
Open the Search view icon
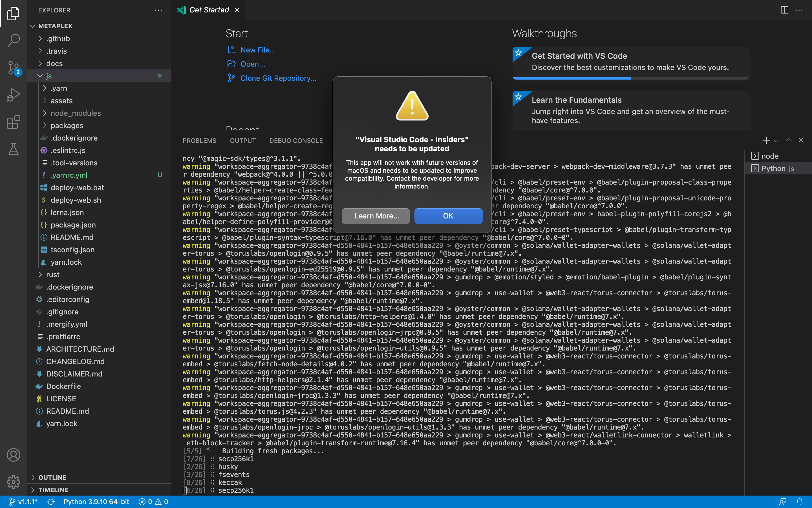tap(14, 40)
